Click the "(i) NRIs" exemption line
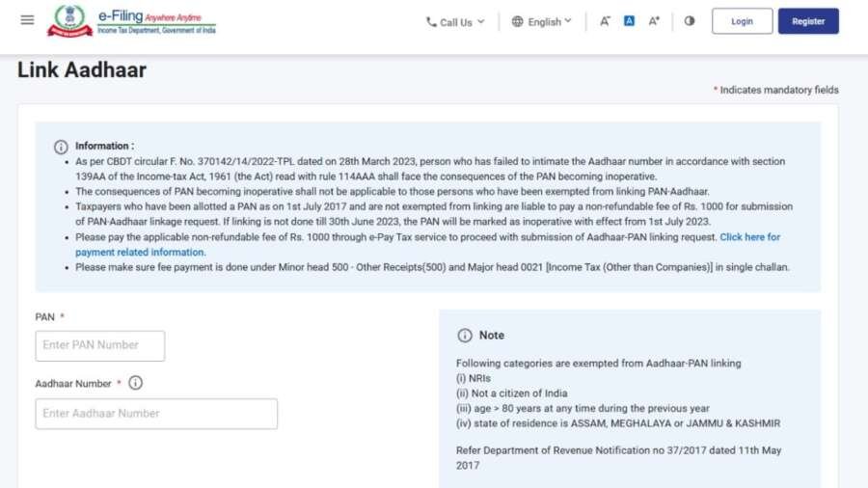 (474, 378)
